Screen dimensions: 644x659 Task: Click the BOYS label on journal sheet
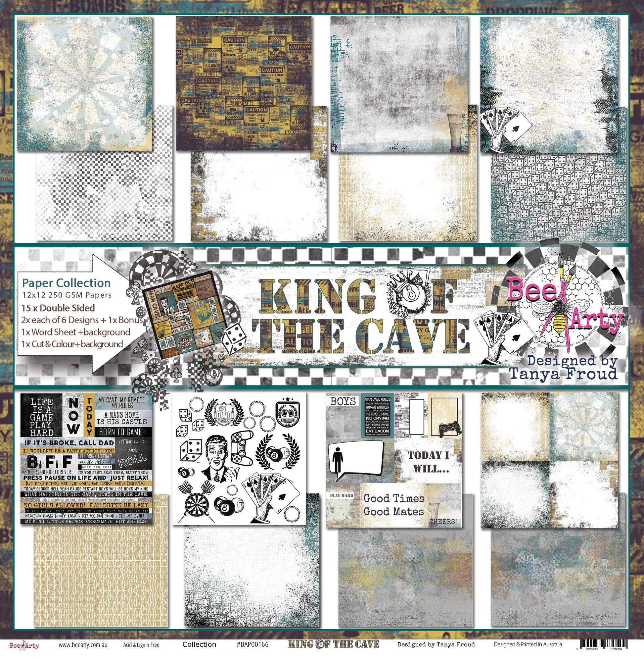[343, 401]
